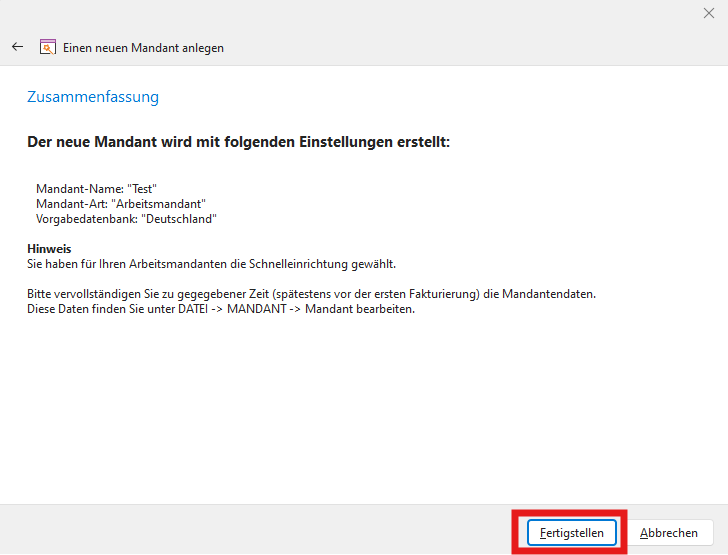Click the 'Vorgabedatenbank:' label
Viewport: 728px width, 555px height.
point(86,218)
